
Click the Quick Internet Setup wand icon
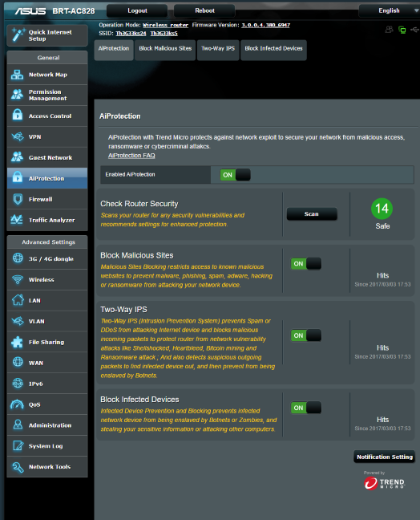[18, 35]
